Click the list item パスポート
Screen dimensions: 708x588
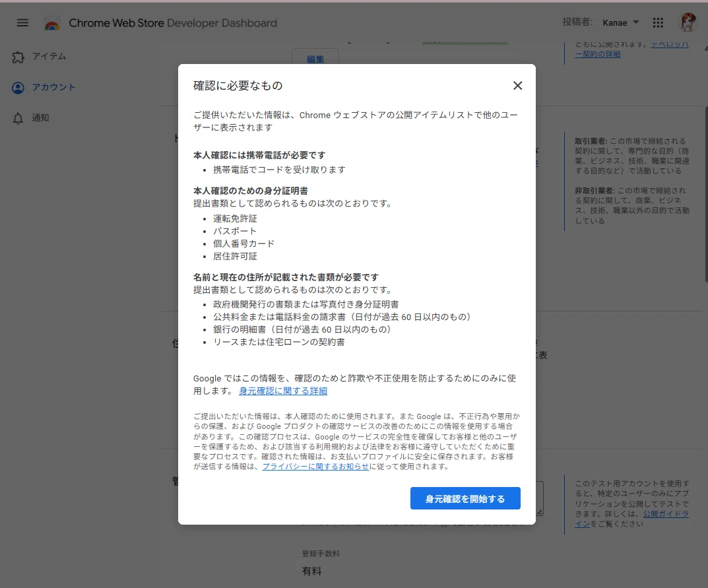[235, 231]
